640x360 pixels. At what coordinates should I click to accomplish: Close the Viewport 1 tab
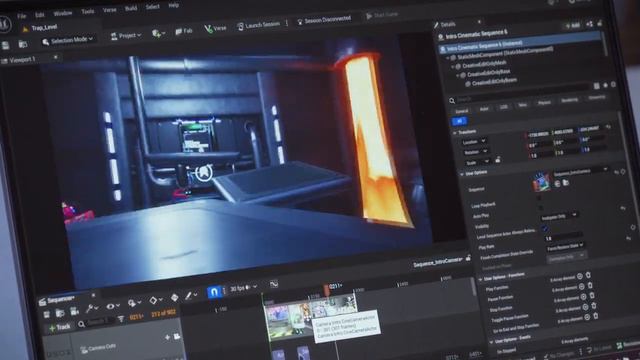pos(56,58)
